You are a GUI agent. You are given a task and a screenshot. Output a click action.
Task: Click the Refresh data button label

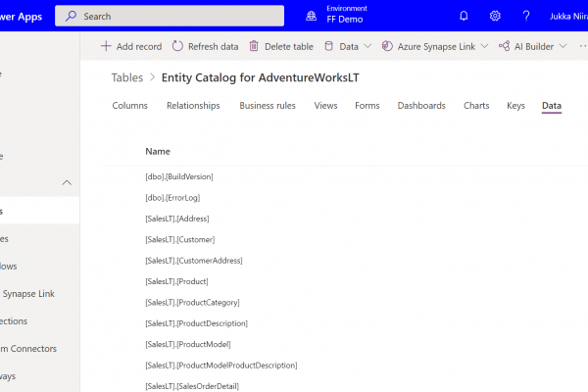(213, 46)
